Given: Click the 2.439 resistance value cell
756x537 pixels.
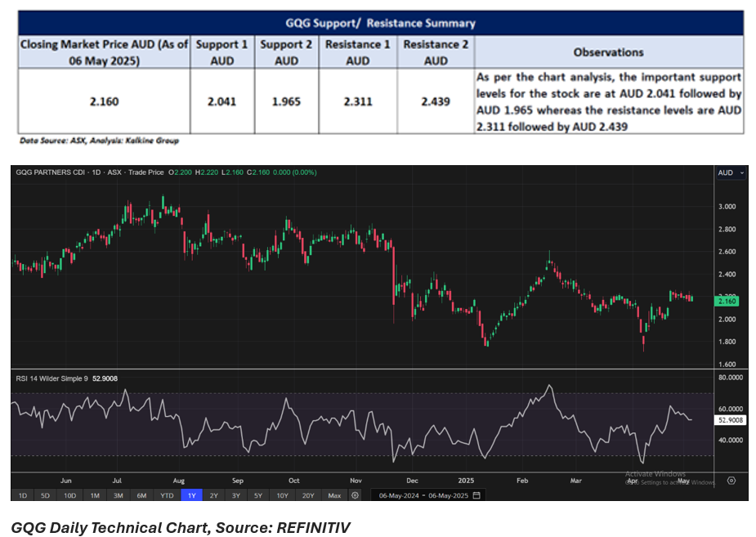Looking at the screenshot, I should pos(436,101).
